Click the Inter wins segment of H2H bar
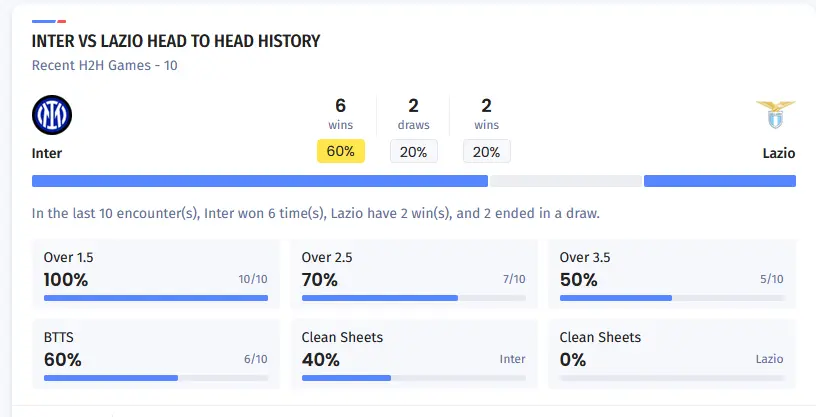Image resolution: width=816 pixels, height=417 pixels. pyautogui.click(x=259, y=181)
